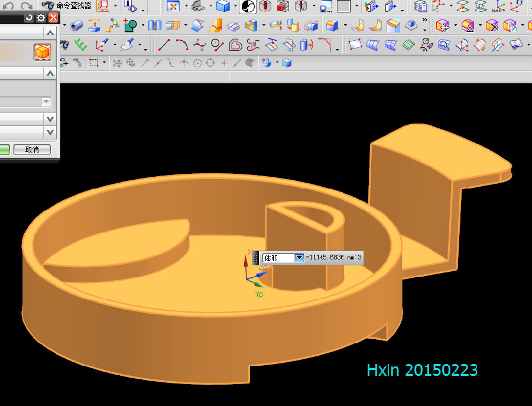This screenshot has width=532, height=406.
Task: Open the dialog settings gear
Action: click(x=41, y=18)
